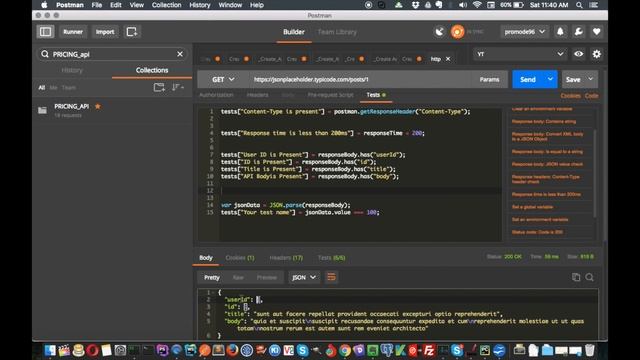640x360 pixels.
Task: Send the GET request
Action: pos(528,79)
